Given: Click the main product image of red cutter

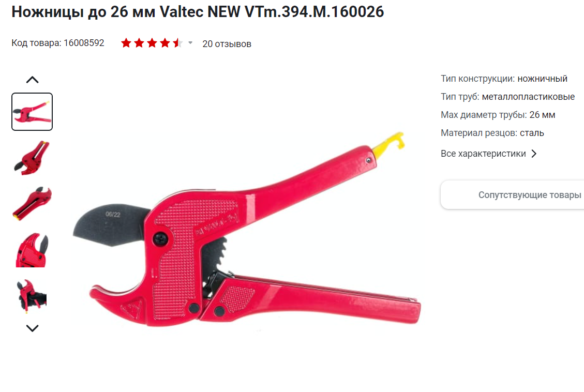Looking at the screenshot, I should [247, 229].
